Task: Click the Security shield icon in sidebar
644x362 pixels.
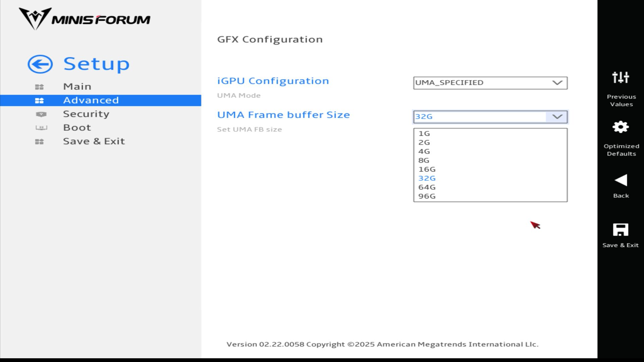Action: [41, 114]
